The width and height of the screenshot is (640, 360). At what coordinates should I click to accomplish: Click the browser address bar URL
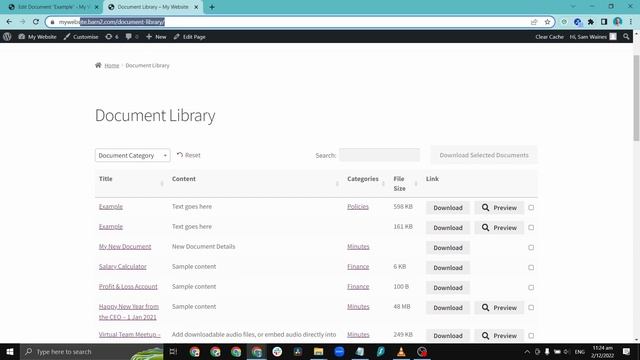pos(112,22)
